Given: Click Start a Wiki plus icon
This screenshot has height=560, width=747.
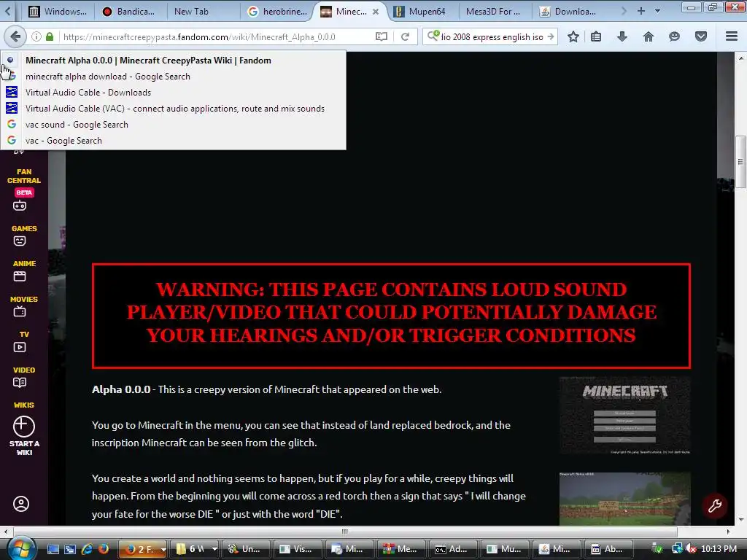Looking at the screenshot, I should (24, 426).
